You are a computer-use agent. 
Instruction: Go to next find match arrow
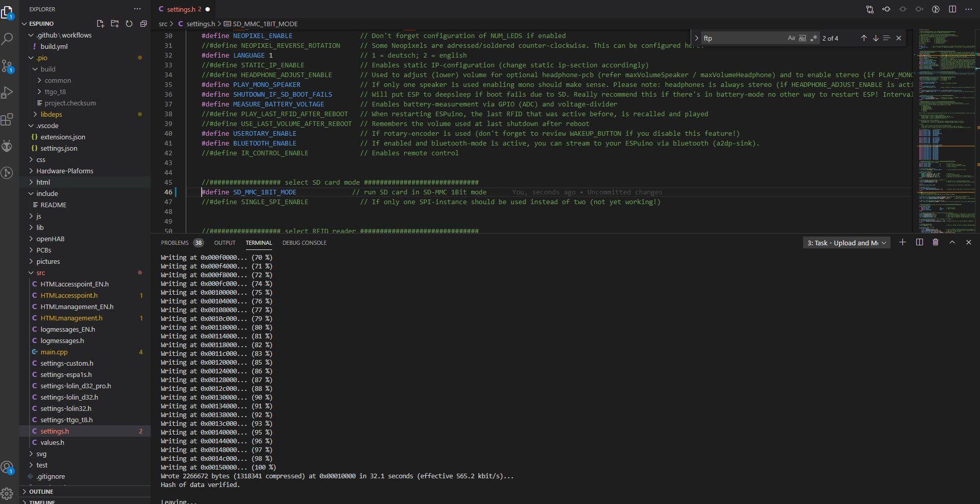(875, 38)
